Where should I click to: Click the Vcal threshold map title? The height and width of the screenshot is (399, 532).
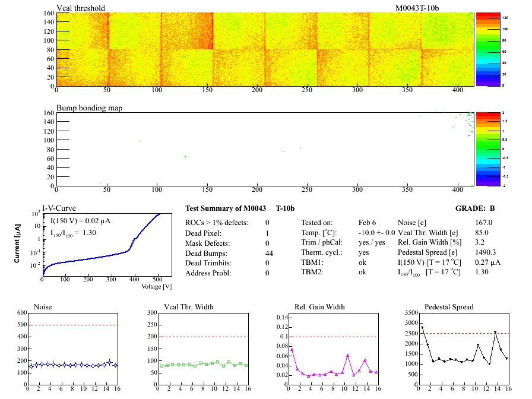[x=81, y=8]
